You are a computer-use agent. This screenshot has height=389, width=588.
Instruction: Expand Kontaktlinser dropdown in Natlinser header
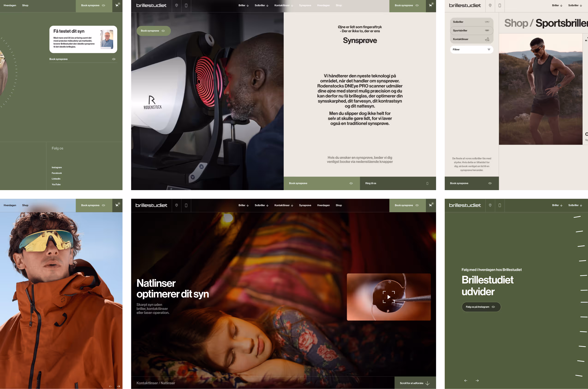point(283,205)
